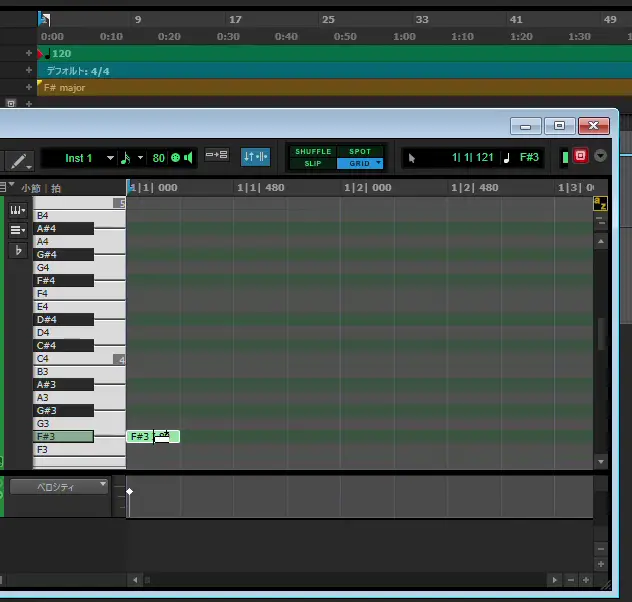632x602 pixels.
Task: Click the piano keyboard view icon
Action: 17,210
